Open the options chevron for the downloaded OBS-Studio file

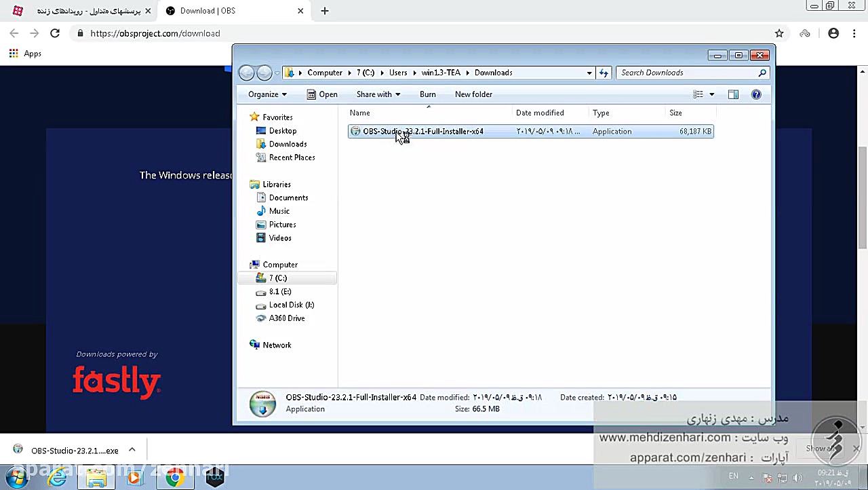click(132, 450)
